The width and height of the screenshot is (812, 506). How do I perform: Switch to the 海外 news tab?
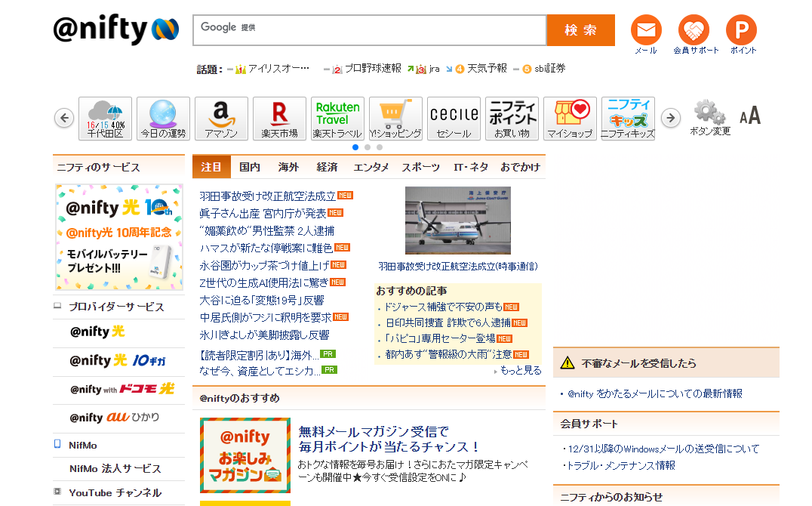(x=288, y=167)
